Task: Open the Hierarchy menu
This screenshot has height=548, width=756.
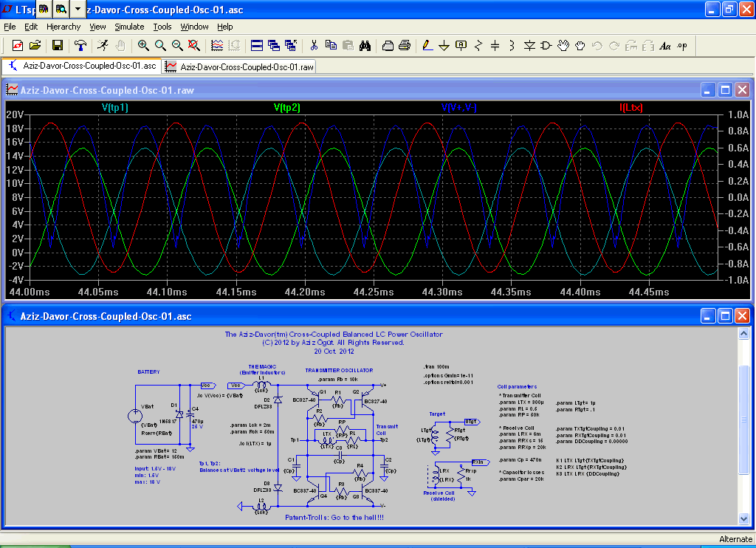Action: click(x=63, y=27)
